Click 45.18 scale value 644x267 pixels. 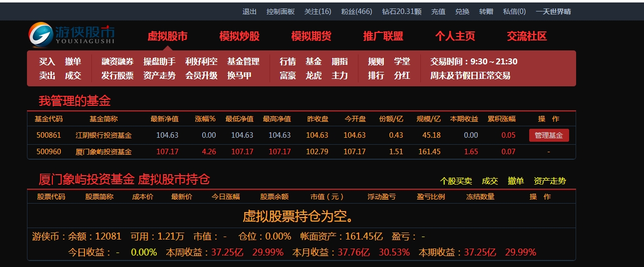(x=431, y=135)
